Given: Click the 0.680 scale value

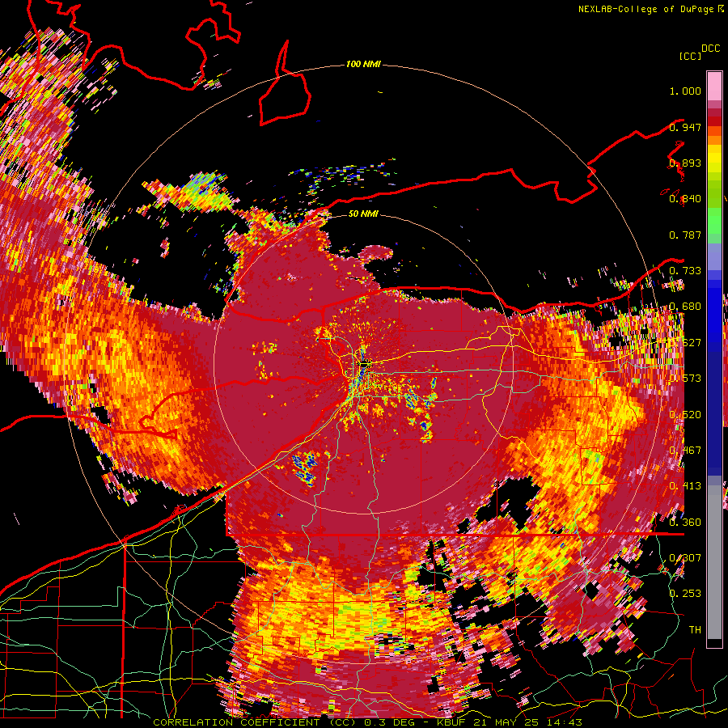Looking at the screenshot, I should [x=685, y=307].
